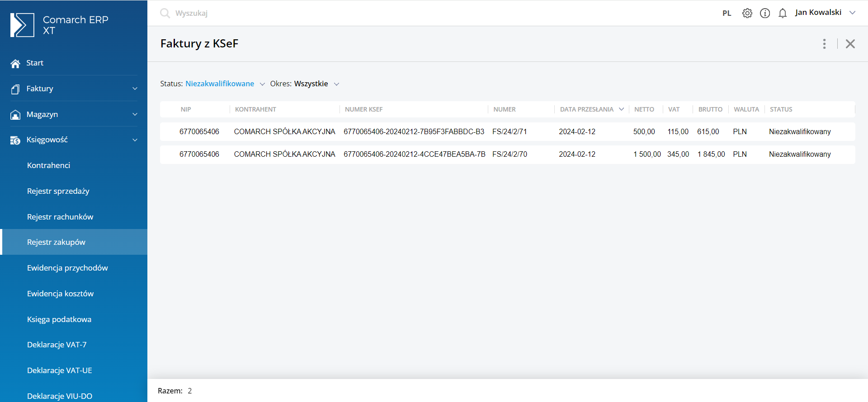The height and width of the screenshot is (402, 868).
Task: Click the Start home icon
Action: [x=15, y=63]
